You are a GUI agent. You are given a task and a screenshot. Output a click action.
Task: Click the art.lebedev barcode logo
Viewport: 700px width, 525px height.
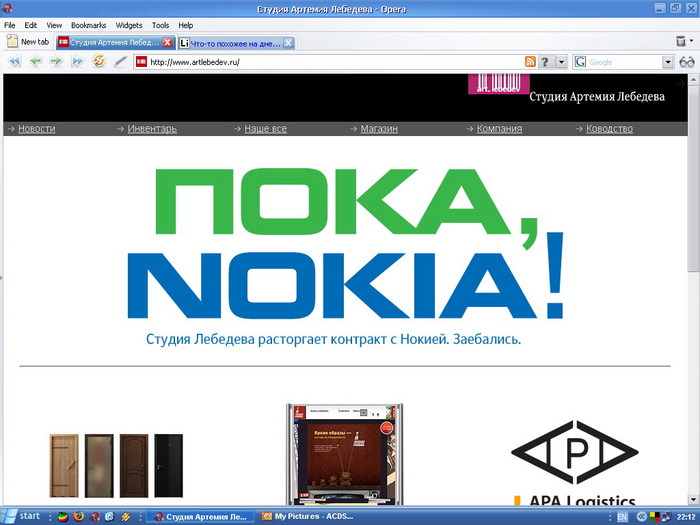point(499,84)
